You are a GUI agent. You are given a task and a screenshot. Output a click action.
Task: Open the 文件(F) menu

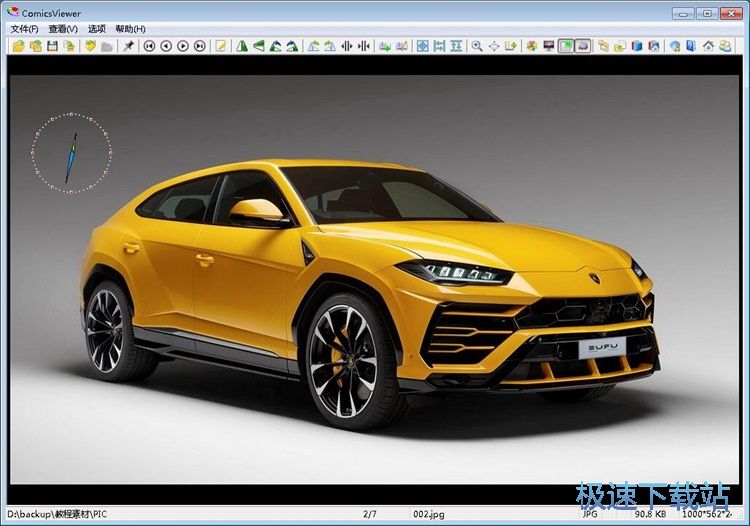[24, 29]
